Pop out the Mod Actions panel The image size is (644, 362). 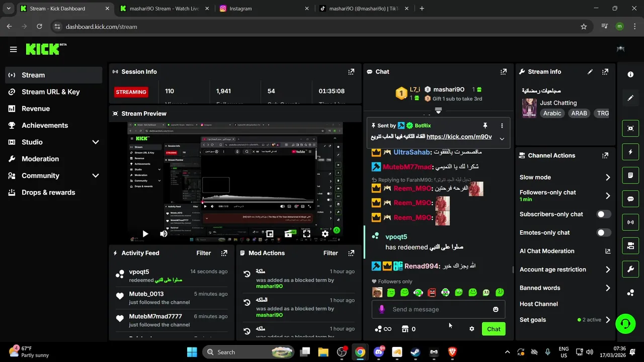[351, 253]
